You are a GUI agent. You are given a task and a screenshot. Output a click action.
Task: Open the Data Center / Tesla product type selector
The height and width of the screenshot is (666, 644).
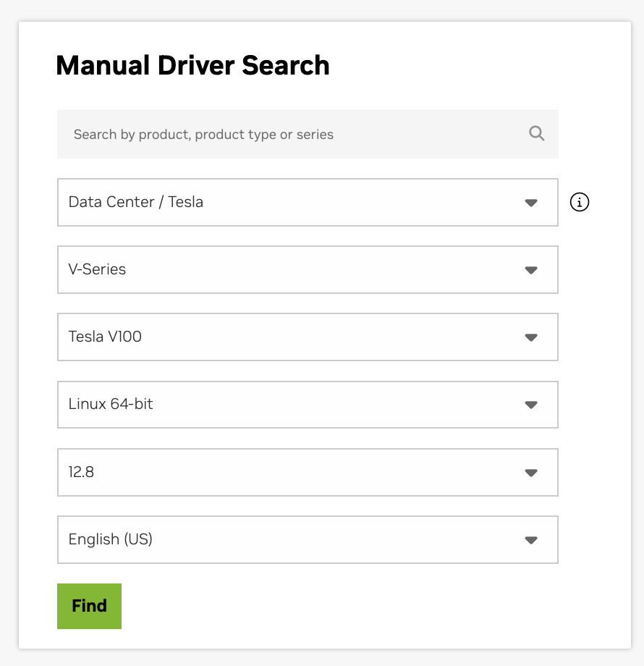click(x=289, y=203)
